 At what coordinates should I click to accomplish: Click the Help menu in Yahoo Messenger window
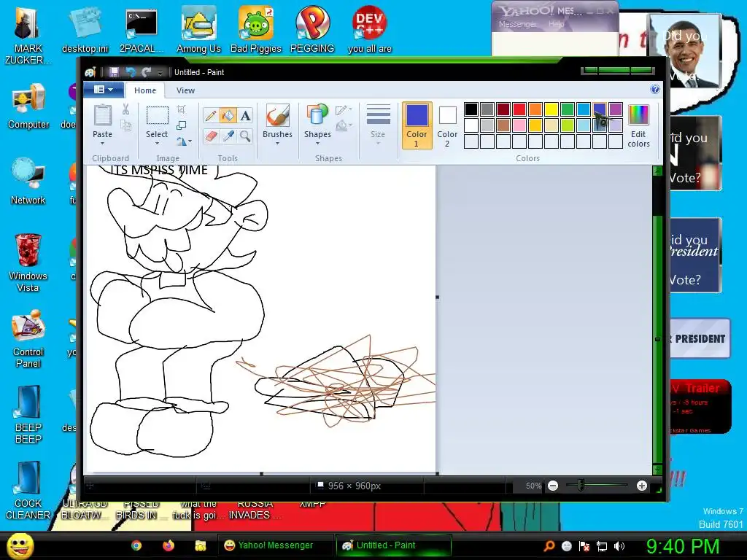(555, 24)
